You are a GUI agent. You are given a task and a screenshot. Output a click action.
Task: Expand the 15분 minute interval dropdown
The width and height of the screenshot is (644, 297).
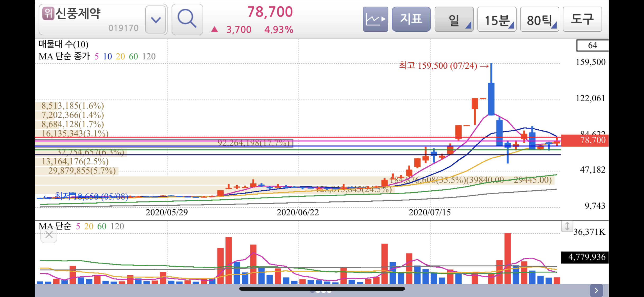click(x=496, y=20)
